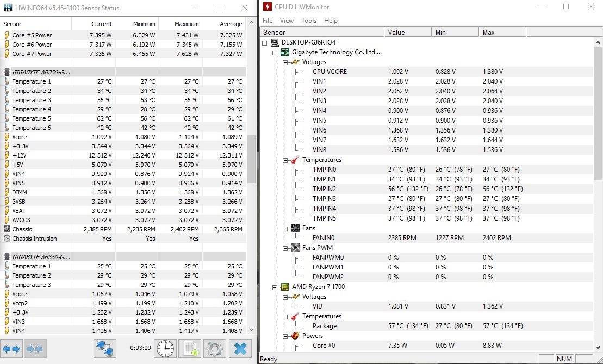
Task: Open the network/remote monitoring computers icon in HWiNFO64
Action: tap(105, 349)
